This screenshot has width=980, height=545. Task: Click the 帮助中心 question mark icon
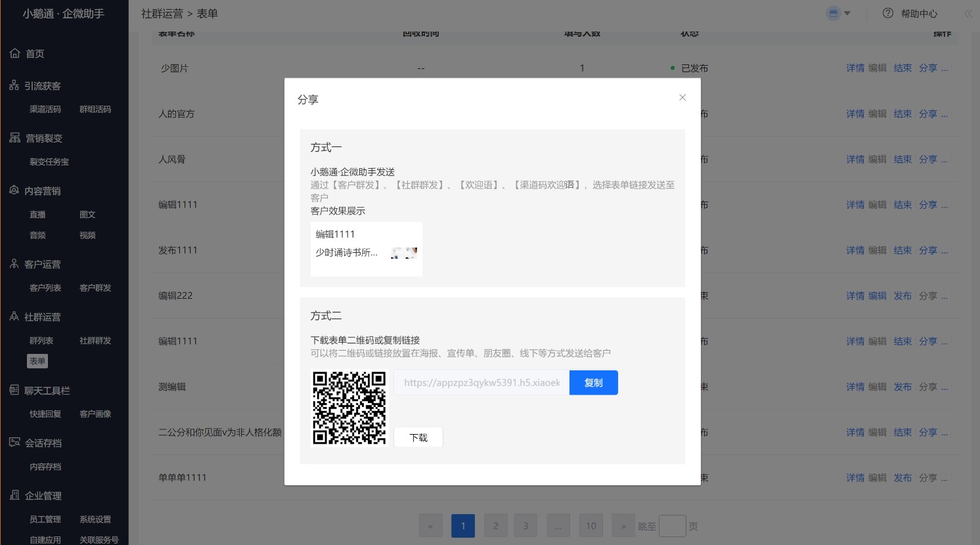(x=888, y=13)
